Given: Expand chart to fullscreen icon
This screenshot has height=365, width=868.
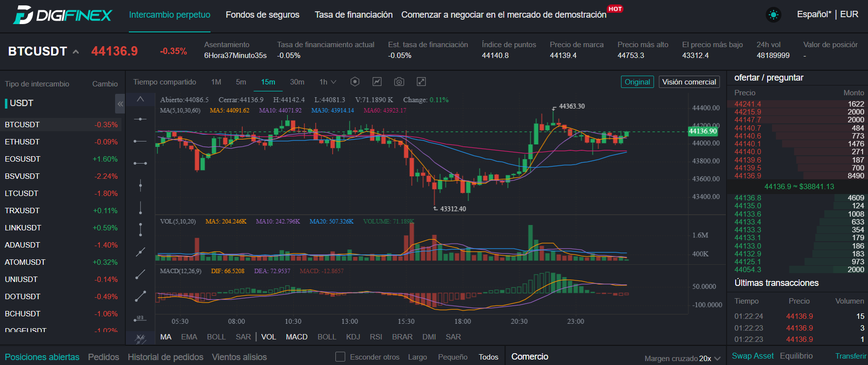Looking at the screenshot, I should (421, 82).
